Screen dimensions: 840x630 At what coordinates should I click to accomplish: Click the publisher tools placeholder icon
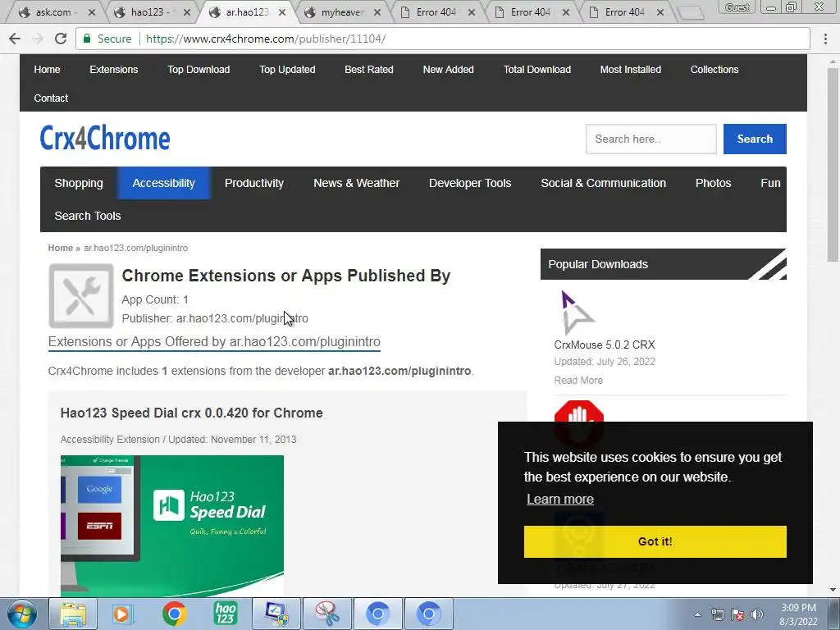tap(81, 295)
